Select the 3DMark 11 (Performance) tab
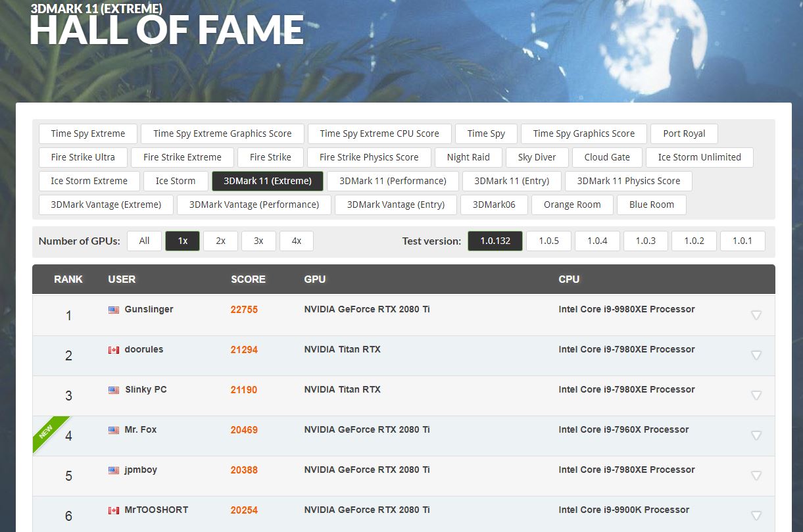Screen dimensions: 803x532 (x=393, y=181)
